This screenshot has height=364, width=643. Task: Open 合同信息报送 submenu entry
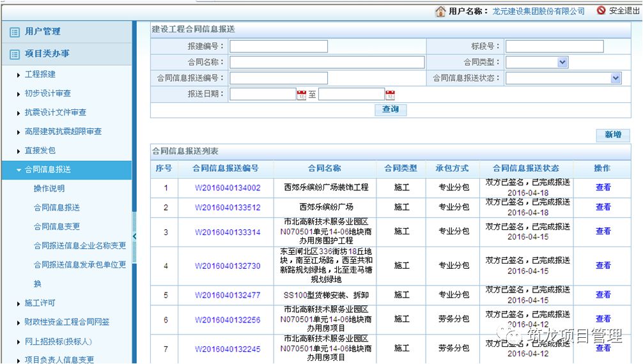tap(57, 208)
